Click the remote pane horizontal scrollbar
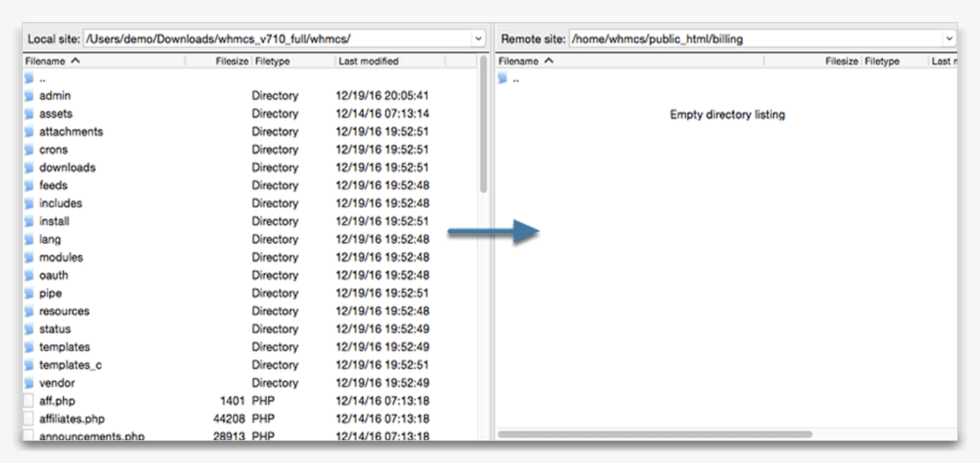Screen dimensions: 980x463 tap(654, 434)
